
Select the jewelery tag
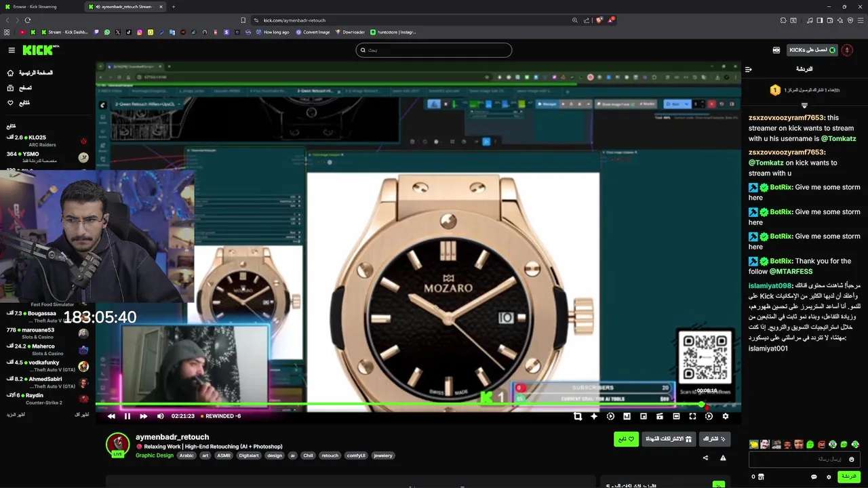click(x=383, y=455)
